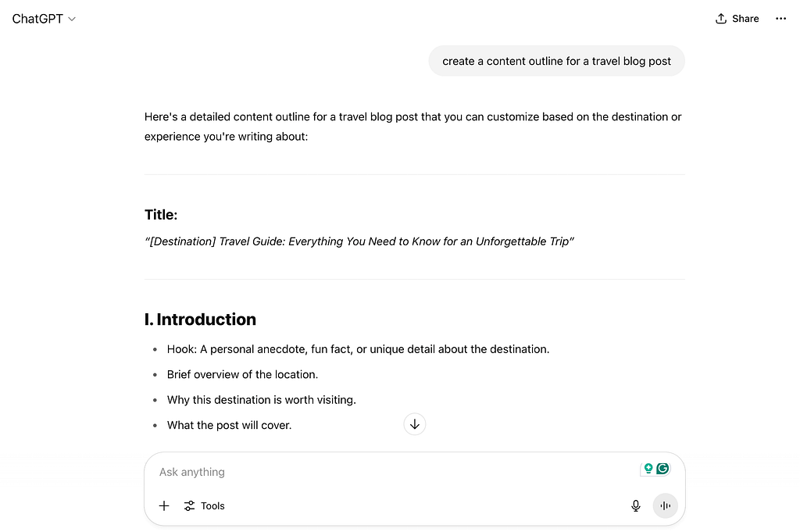Click the sliders icon beside Tools
Screen dimensions: 800x532
click(x=189, y=506)
